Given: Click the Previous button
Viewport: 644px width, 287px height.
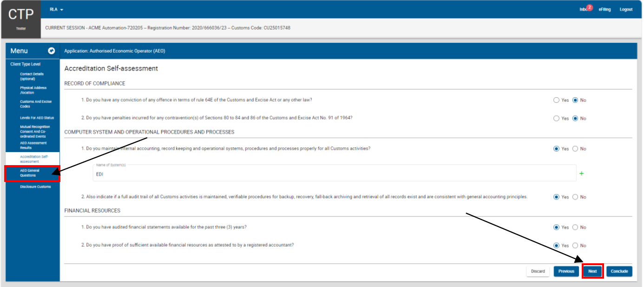Looking at the screenshot, I should tap(566, 271).
